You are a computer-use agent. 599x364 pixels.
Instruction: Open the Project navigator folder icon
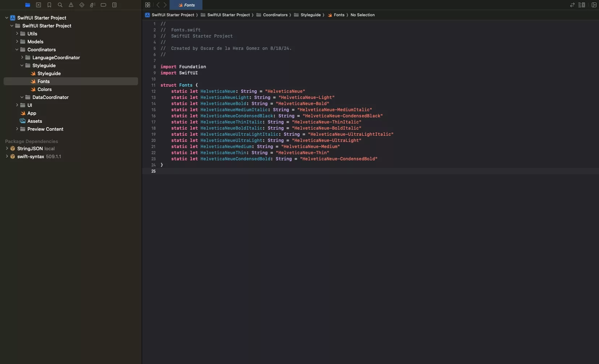pos(27,5)
